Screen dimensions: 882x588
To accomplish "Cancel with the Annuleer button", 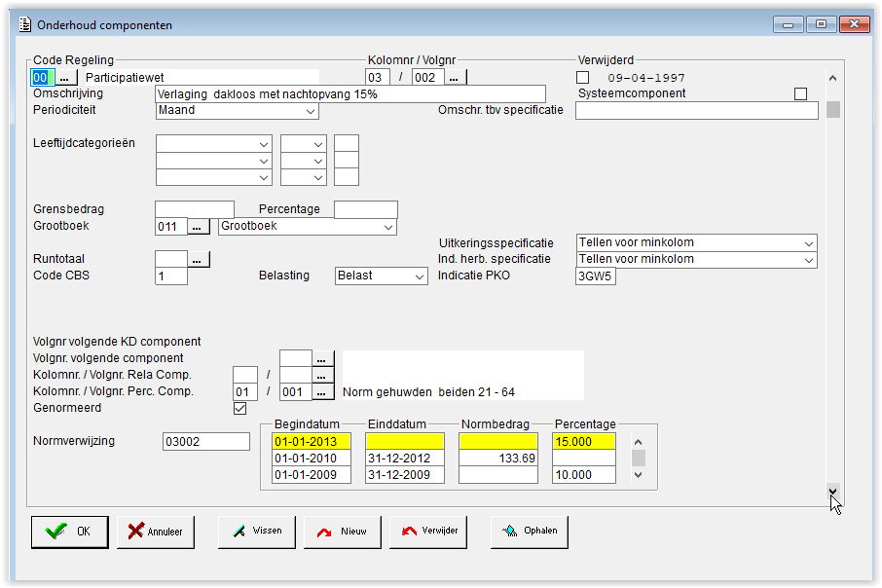I will (155, 532).
